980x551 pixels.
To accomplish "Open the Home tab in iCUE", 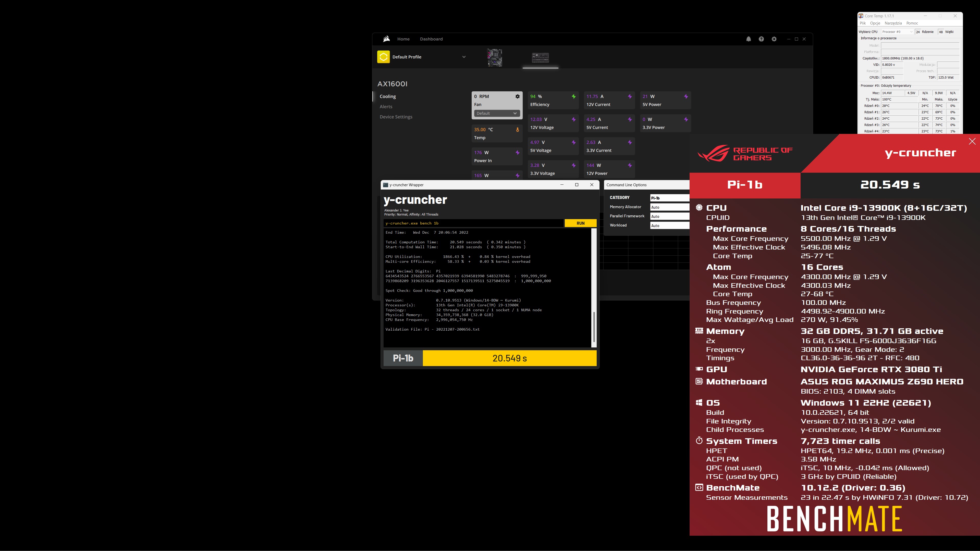I will [403, 39].
